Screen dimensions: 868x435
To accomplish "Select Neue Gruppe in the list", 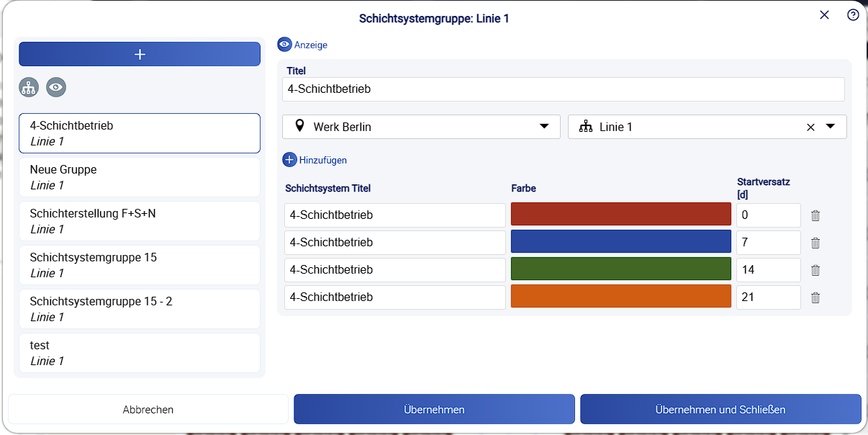I will pos(139,177).
